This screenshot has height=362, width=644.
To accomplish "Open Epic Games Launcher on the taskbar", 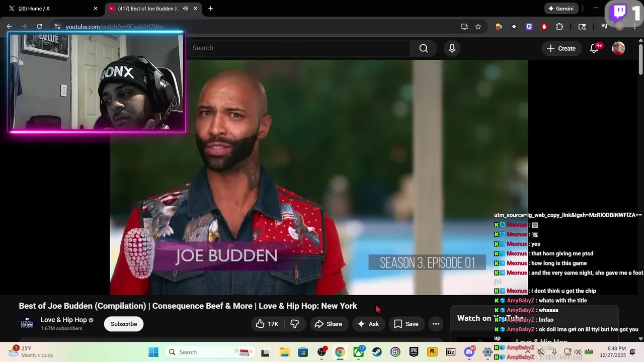I will pyautogui.click(x=414, y=352).
